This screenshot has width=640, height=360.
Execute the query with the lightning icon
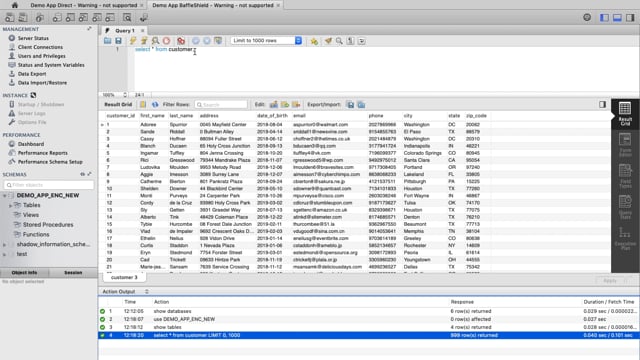[133, 41]
